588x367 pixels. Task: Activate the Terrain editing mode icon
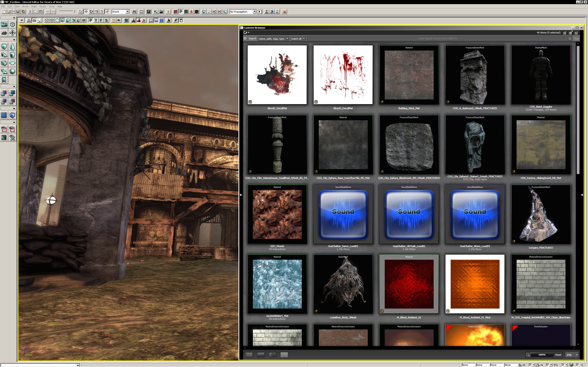(x=4, y=33)
